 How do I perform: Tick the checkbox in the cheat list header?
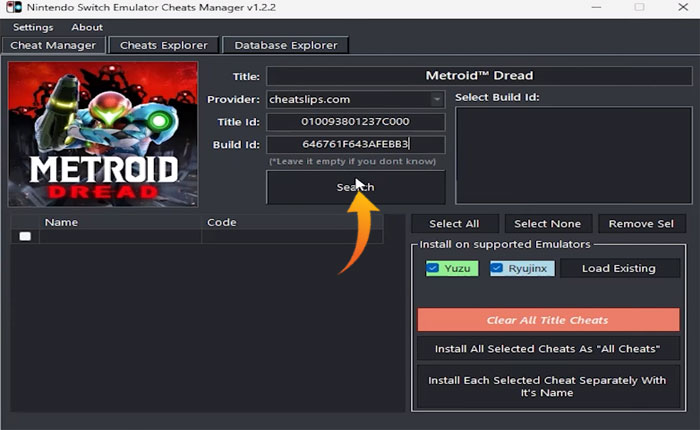(25, 237)
